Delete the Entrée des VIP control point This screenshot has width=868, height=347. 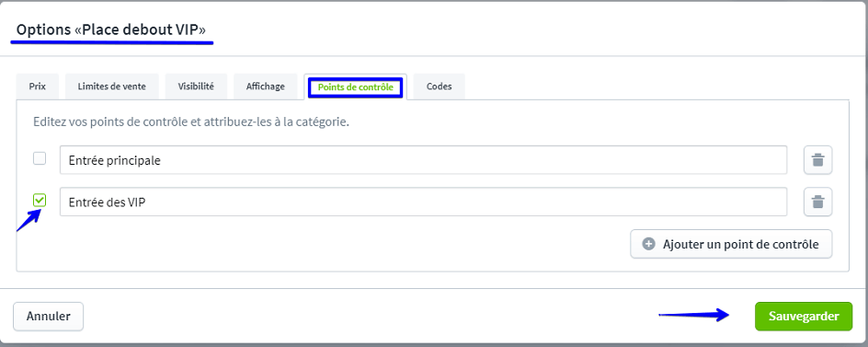point(817,202)
